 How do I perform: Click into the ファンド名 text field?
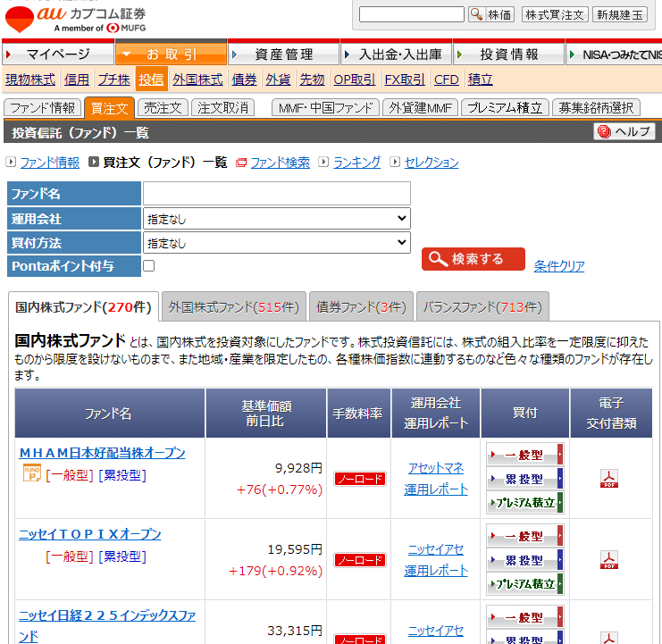tap(277, 193)
